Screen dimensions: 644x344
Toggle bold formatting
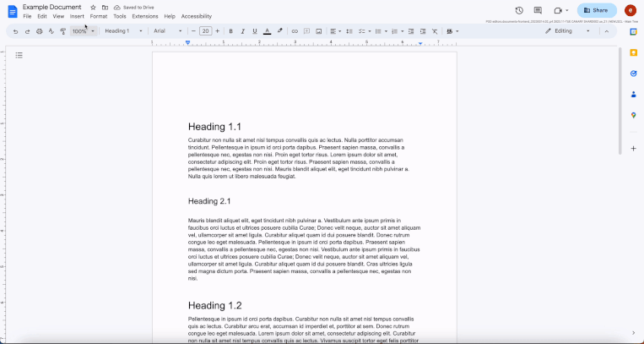230,31
